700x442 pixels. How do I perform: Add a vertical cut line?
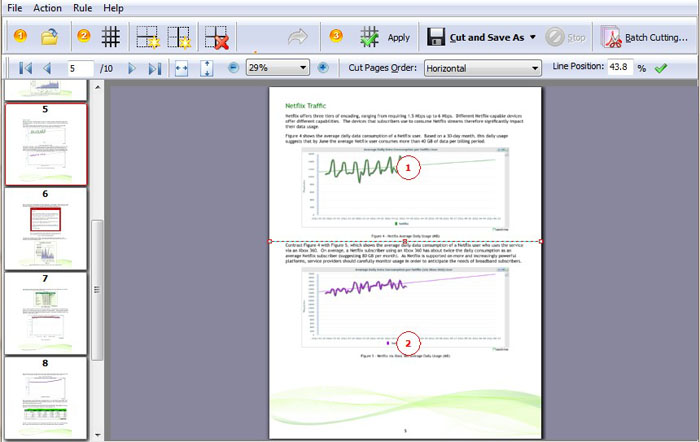[x=179, y=37]
